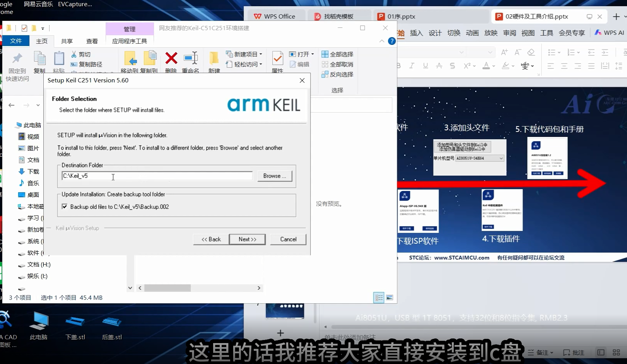Switch to 查看 ribbon tab
The height and width of the screenshot is (364, 627).
(92, 41)
